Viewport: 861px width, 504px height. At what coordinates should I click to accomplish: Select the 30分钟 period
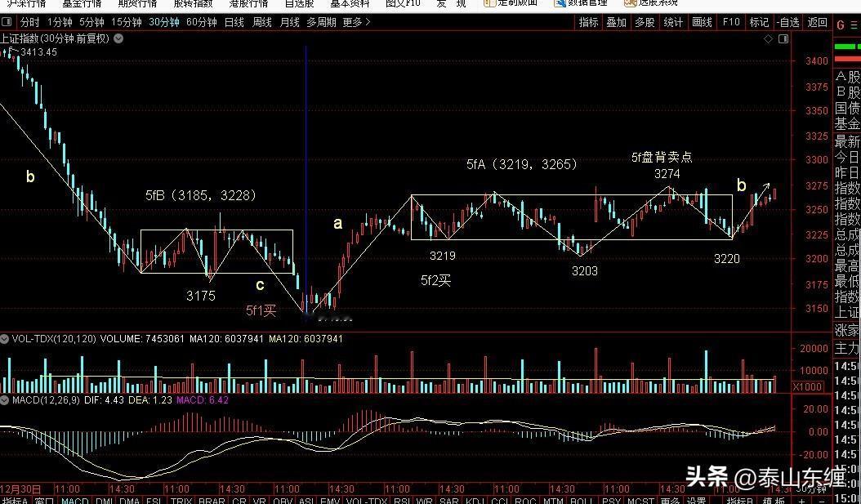[163, 23]
